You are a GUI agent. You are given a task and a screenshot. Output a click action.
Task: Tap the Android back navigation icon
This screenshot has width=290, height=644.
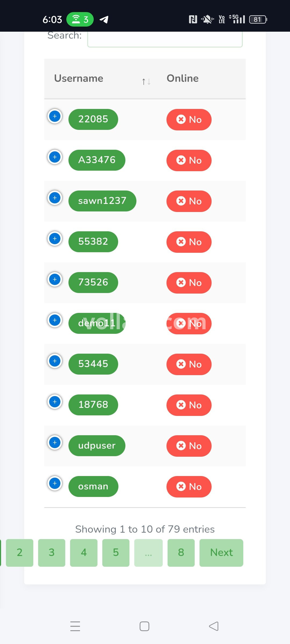pos(214,626)
